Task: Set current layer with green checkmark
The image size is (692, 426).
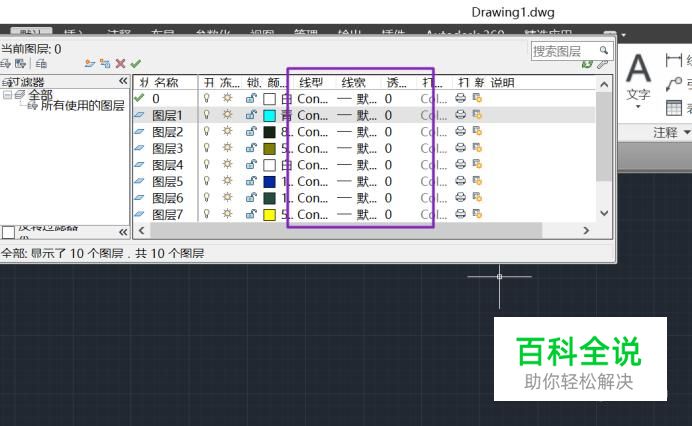Action: pyautogui.click(x=135, y=64)
